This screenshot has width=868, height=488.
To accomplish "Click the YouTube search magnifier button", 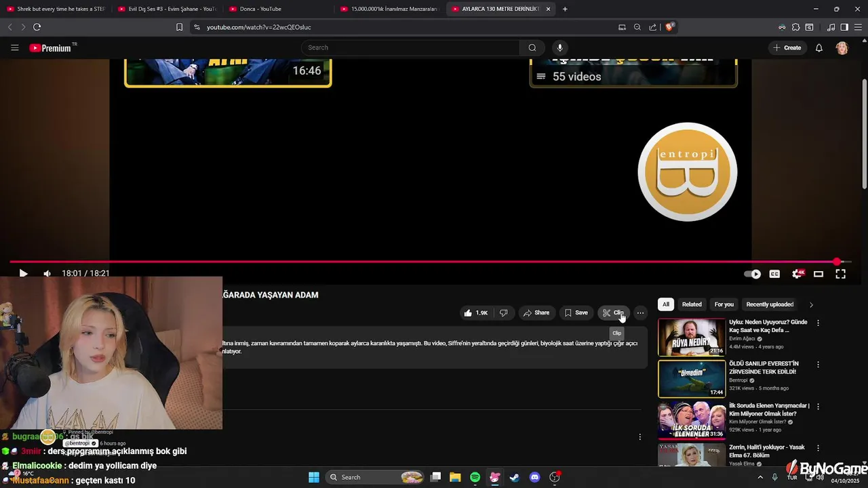I will pos(532,47).
